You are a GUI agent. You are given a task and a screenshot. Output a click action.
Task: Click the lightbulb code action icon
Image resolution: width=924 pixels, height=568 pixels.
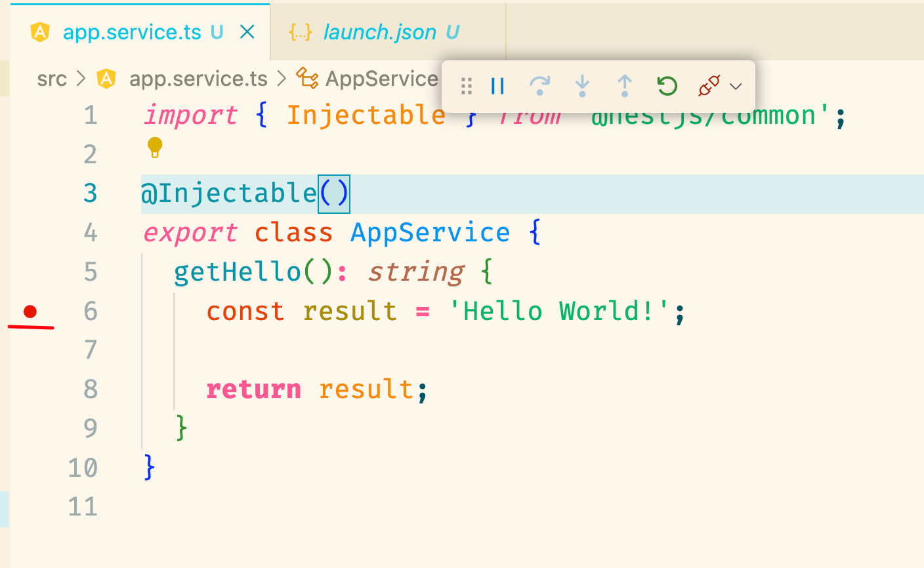155,148
